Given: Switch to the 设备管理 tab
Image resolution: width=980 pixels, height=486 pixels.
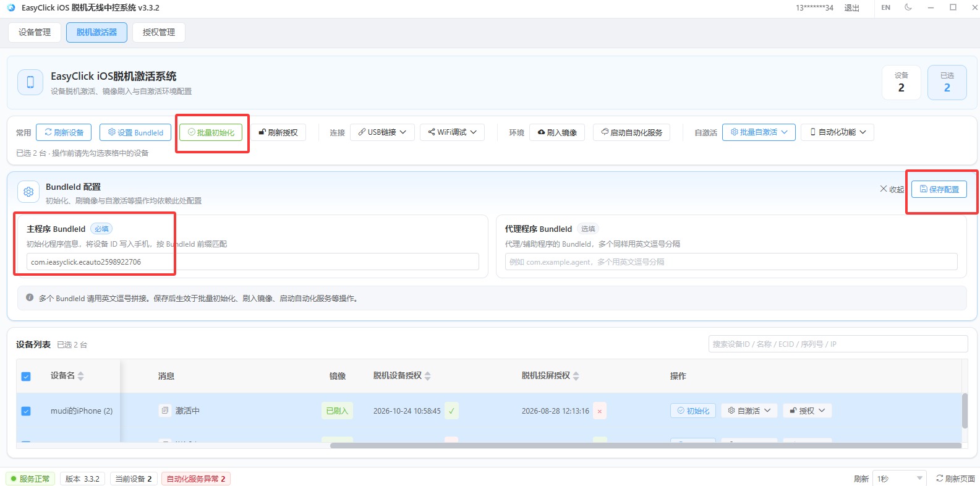Looking at the screenshot, I should click(35, 32).
